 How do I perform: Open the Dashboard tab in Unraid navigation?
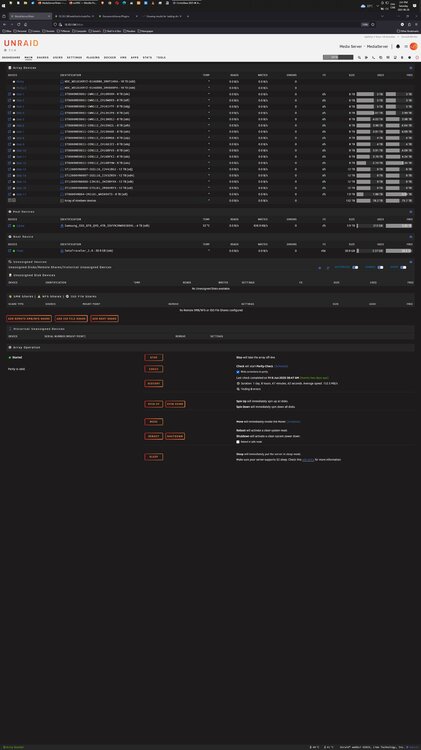pyautogui.click(x=11, y=57)
